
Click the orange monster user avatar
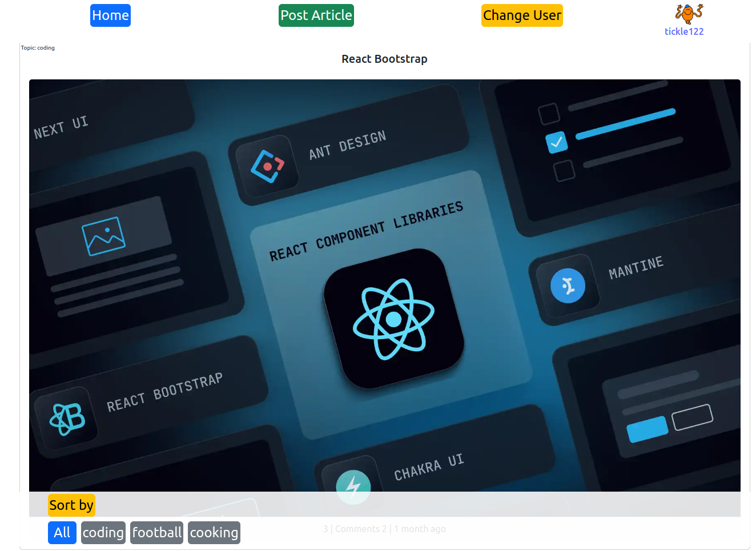[689, 14]
